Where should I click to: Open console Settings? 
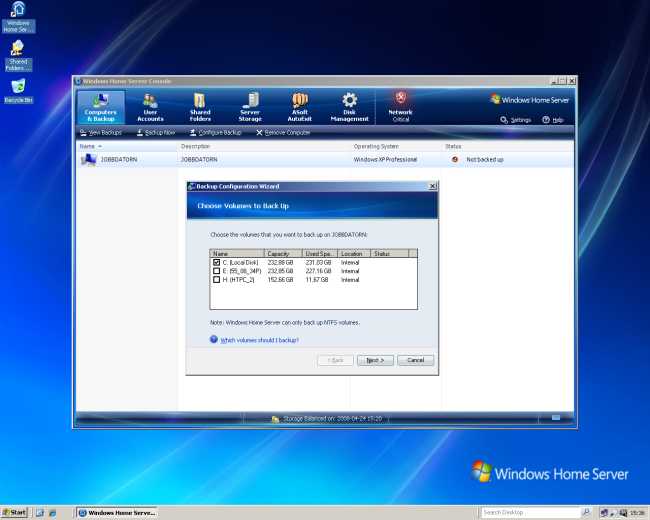516,120
